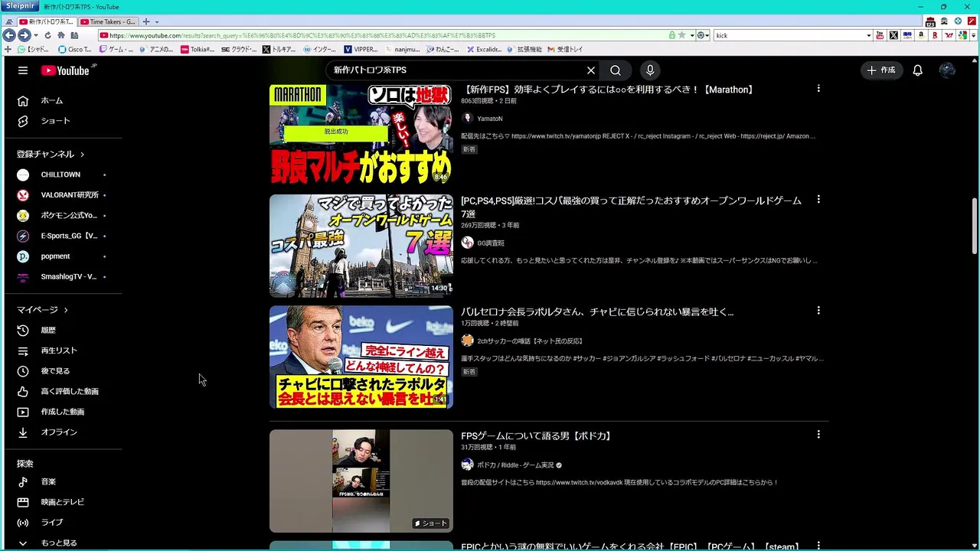Open more options for the Marathon video
This screenshot has height=551, width=980.
[818, 89]
